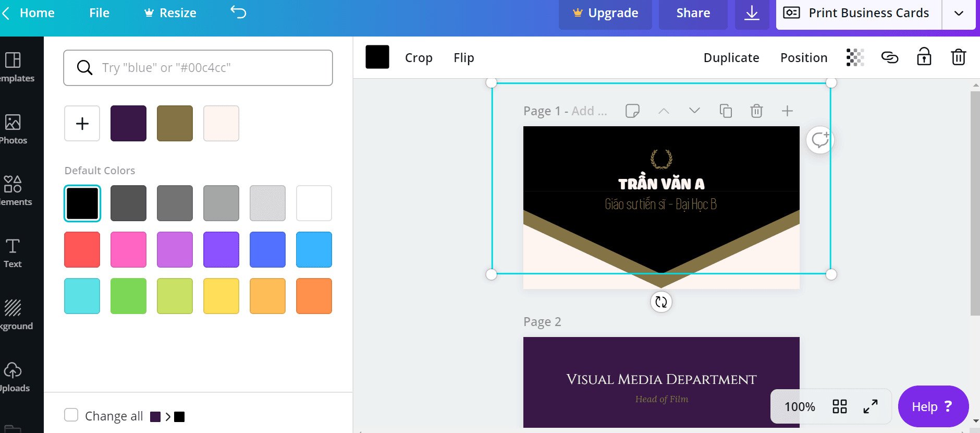
Task: Select the off-white document color swatch
Action: pos(221,123)
